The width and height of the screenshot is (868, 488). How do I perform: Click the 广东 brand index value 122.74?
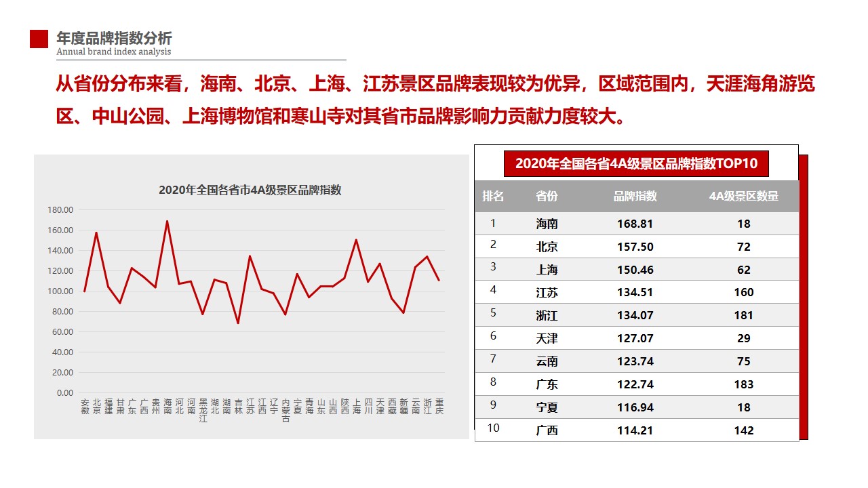click(635, 384)
